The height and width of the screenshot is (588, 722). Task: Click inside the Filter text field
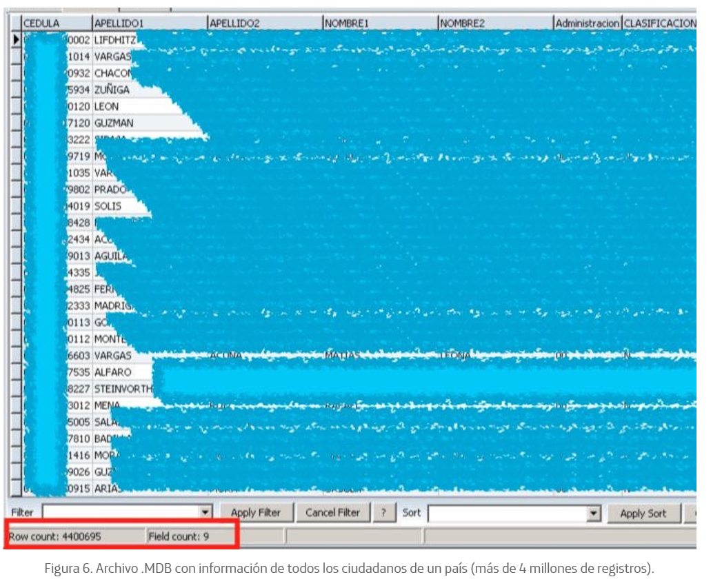point(120,513)
